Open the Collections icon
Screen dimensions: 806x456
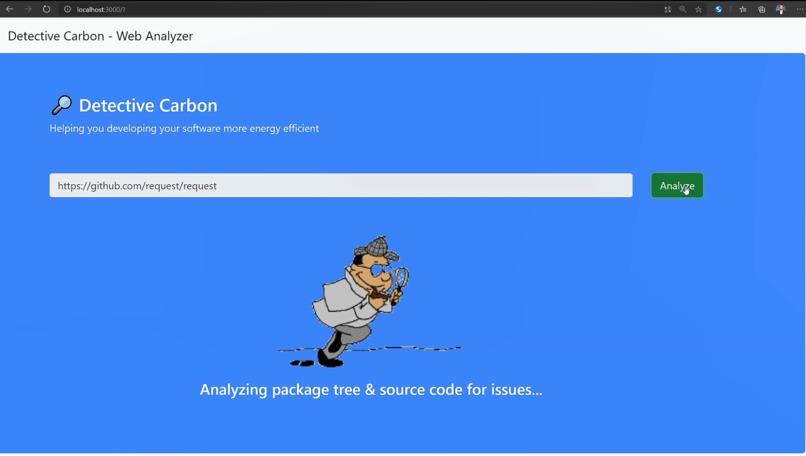[761, 9]
